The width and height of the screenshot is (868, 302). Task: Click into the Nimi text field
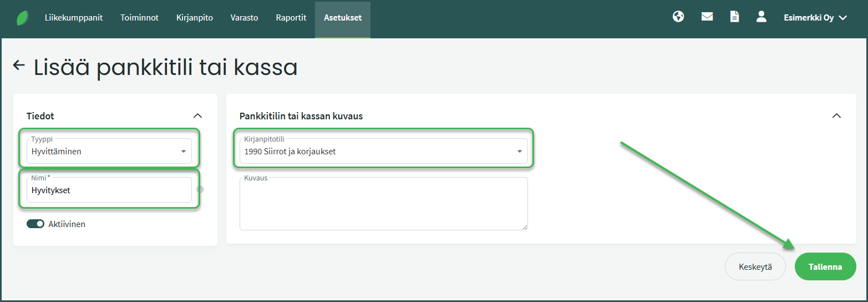point(109,190)
